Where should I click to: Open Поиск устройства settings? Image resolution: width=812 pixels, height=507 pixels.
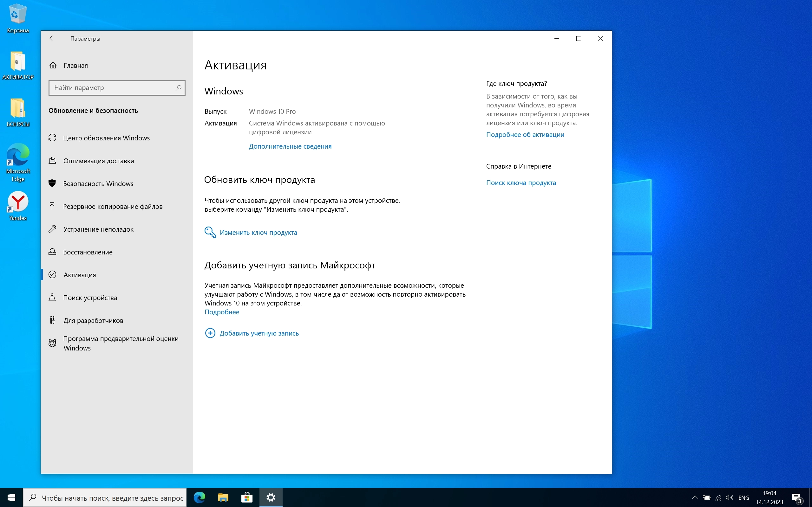pyautogui.click(x=90, y=298)
